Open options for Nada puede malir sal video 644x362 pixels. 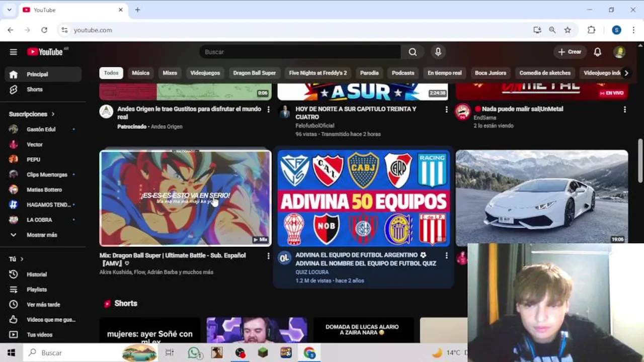point(624,109)
